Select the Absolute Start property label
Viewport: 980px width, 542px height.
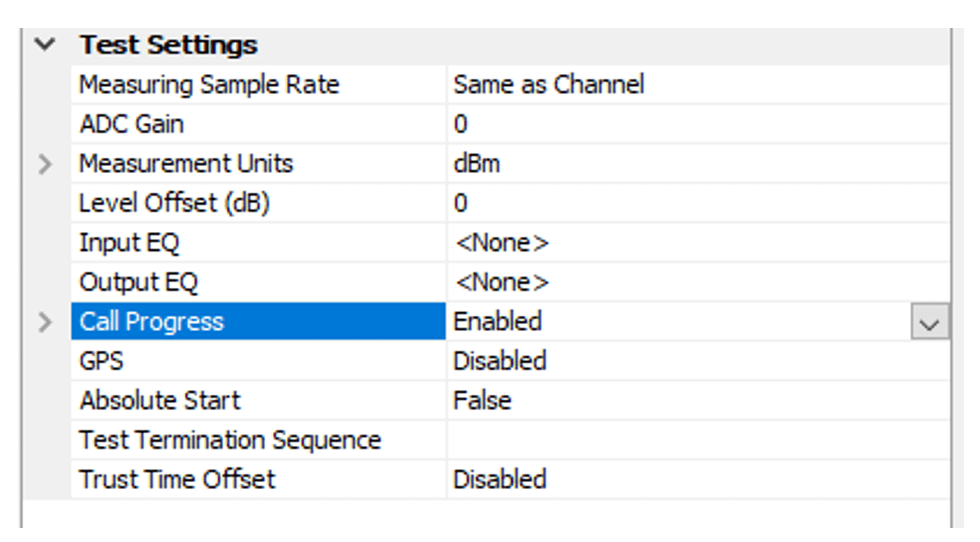[160, 401]
